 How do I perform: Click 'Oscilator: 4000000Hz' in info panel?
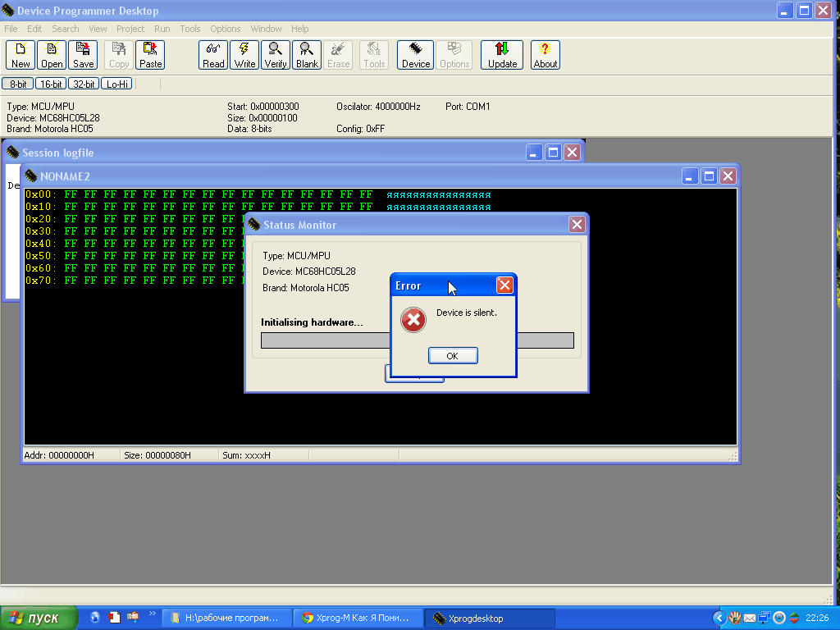point(378,107)
